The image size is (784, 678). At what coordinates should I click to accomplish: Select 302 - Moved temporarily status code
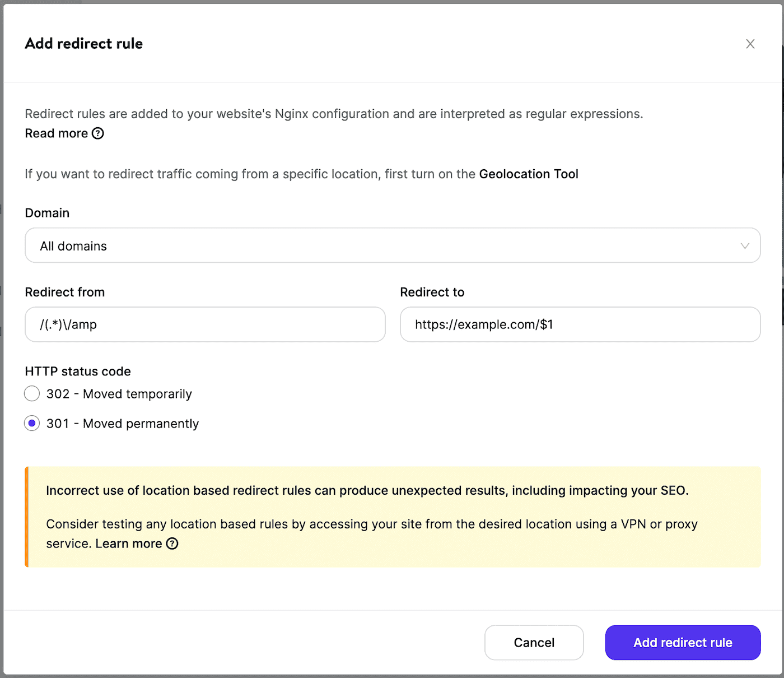32,393
